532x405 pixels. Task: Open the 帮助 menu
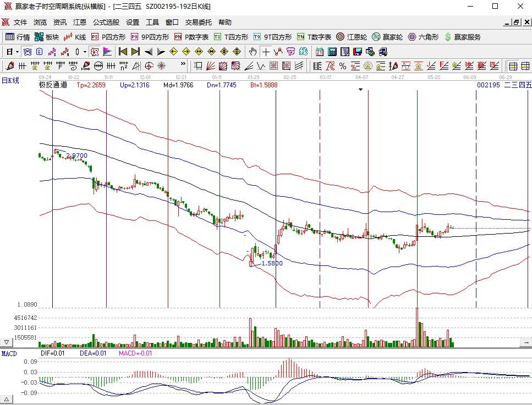tap(225, 23)
